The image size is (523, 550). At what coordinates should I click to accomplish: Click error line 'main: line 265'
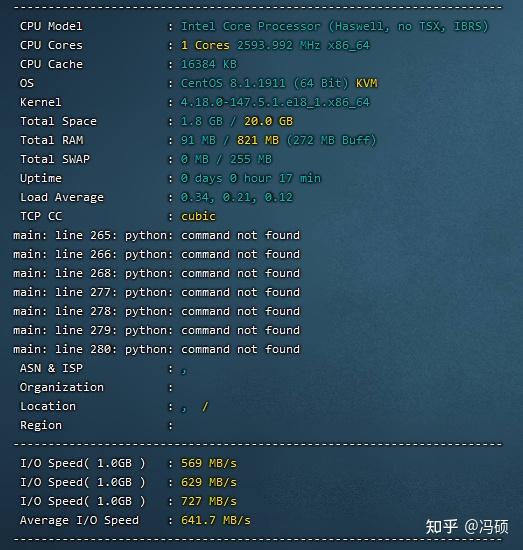(x=156, y=235)
